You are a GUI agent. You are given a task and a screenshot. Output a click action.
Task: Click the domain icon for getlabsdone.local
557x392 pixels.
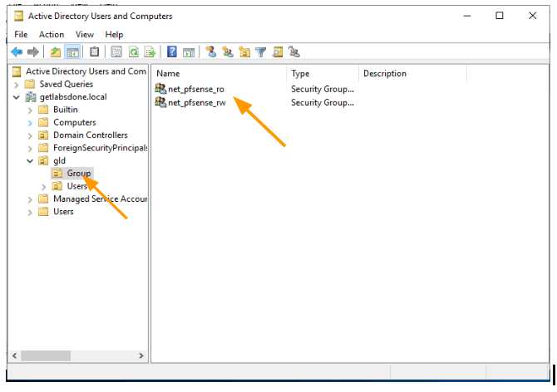pos(31,97)
